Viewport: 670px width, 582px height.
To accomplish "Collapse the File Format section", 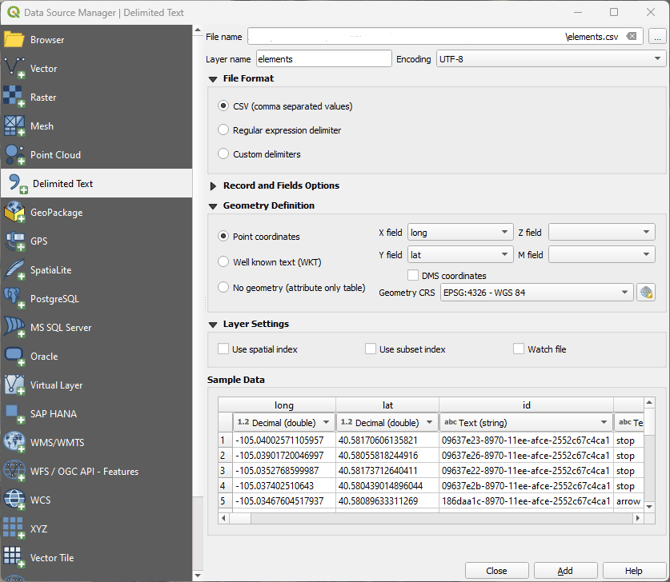I will point(213,79).
